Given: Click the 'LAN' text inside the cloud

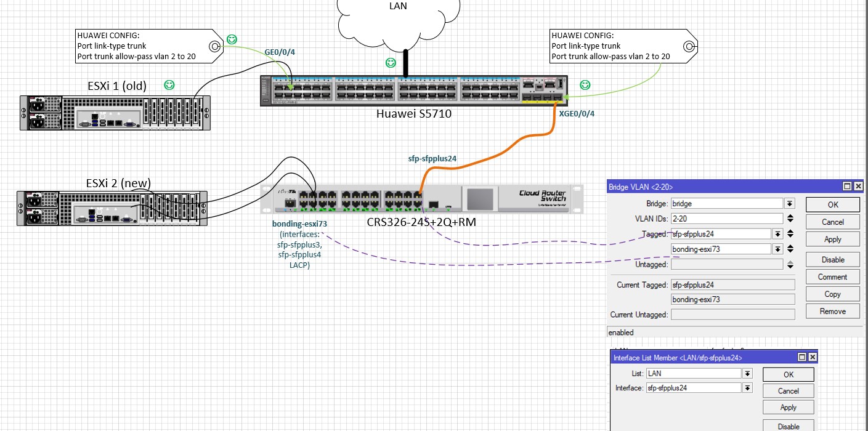Looking at the screenshot, I should coord(399,7).
